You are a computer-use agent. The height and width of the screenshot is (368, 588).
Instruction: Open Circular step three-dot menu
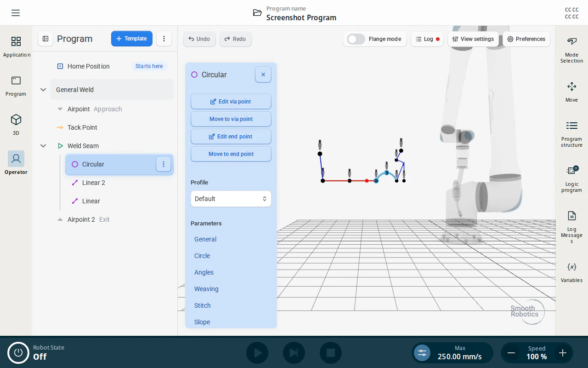click(164, 164)
